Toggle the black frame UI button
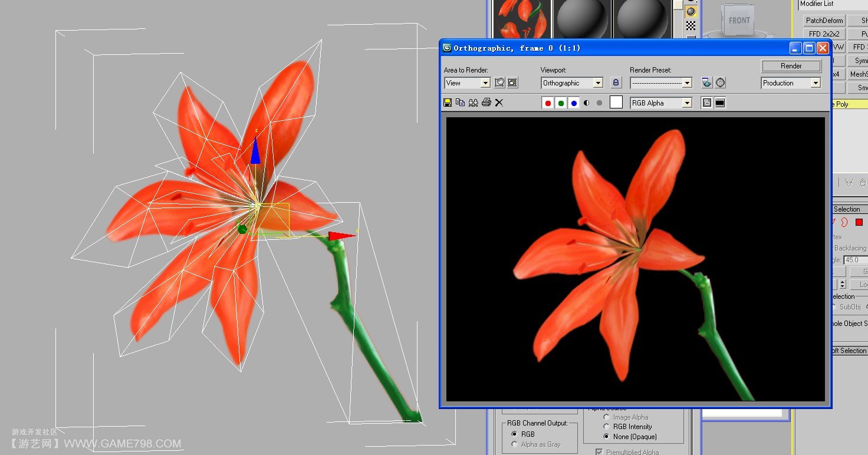This screenshot has height=455, width=868. [720, 103]
